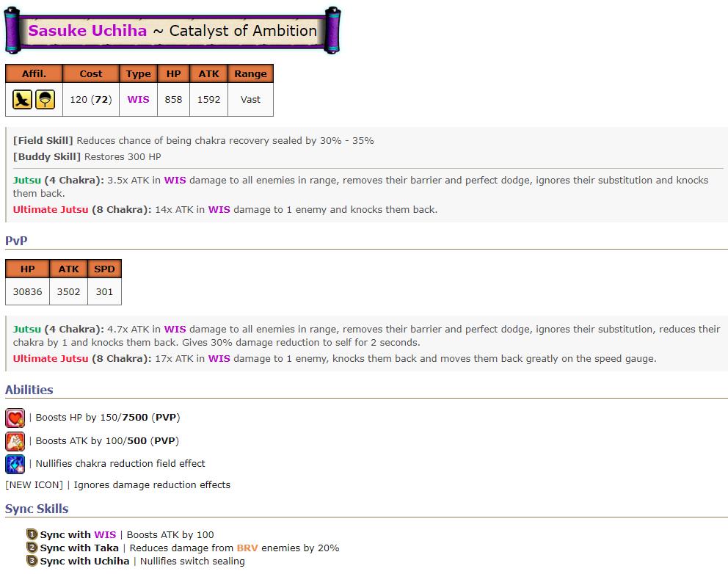Click Boosts ATK by 100/500 text
The width and height of the screenshot is (728, 574).
click(107, 440)
